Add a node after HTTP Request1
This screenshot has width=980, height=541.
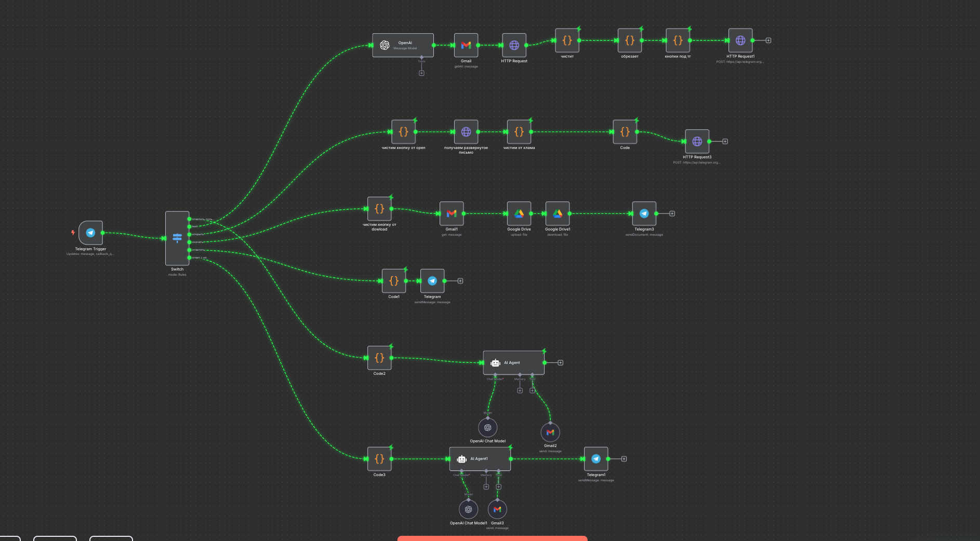tap(769, 40)
